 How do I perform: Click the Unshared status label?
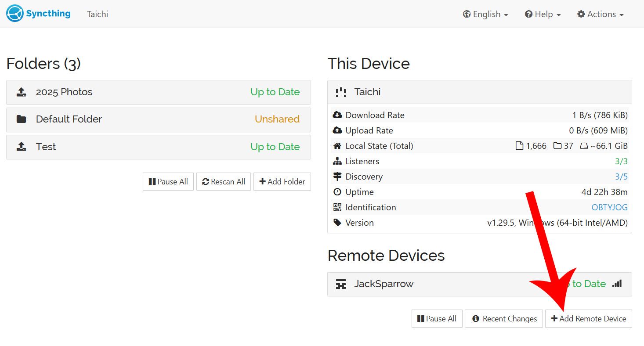pyautogui.click(x=277, y=119)
